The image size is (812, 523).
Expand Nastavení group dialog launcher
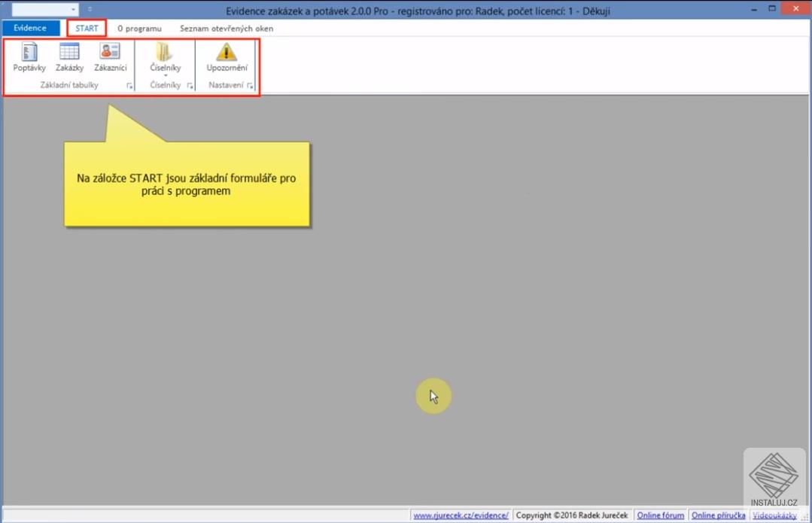(250, 86)
